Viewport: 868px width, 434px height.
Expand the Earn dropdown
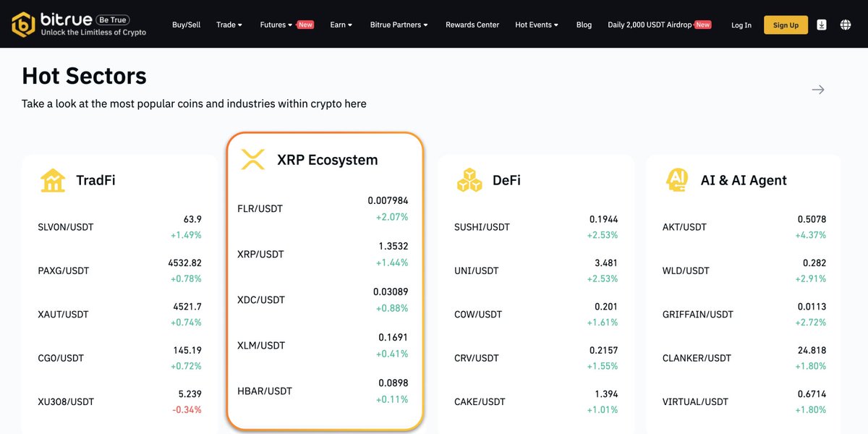coord(341,25)
